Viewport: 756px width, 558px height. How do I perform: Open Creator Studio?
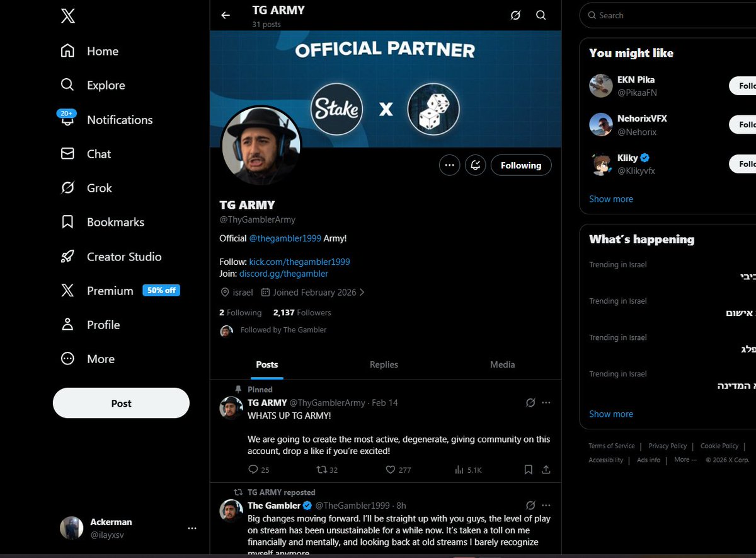[x=111, y=257]
